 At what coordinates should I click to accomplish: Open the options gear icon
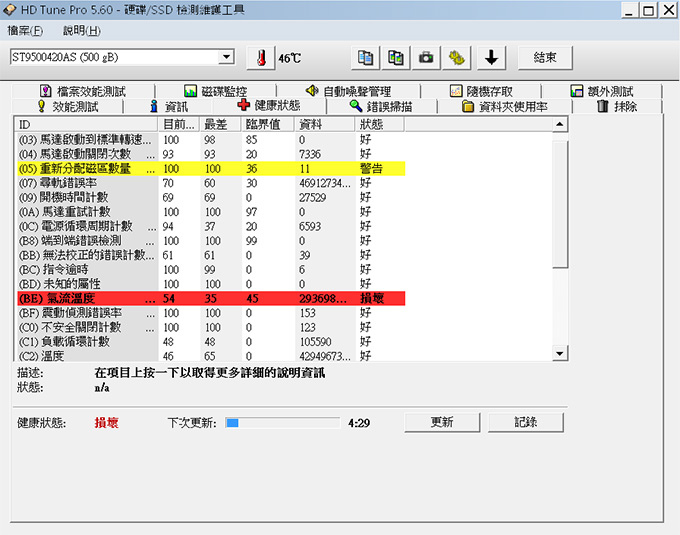tap(456, 58)
